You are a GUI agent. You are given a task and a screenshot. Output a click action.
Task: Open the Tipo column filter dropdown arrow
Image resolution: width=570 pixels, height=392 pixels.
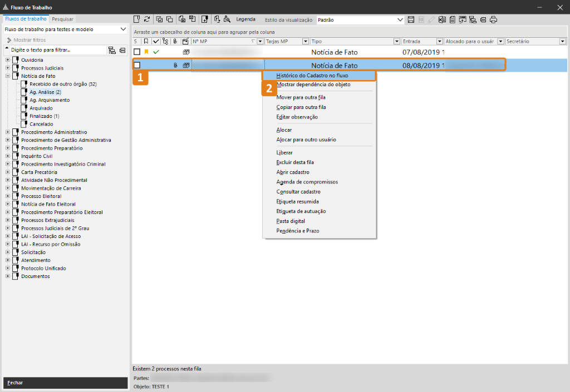tap(397, 41)
